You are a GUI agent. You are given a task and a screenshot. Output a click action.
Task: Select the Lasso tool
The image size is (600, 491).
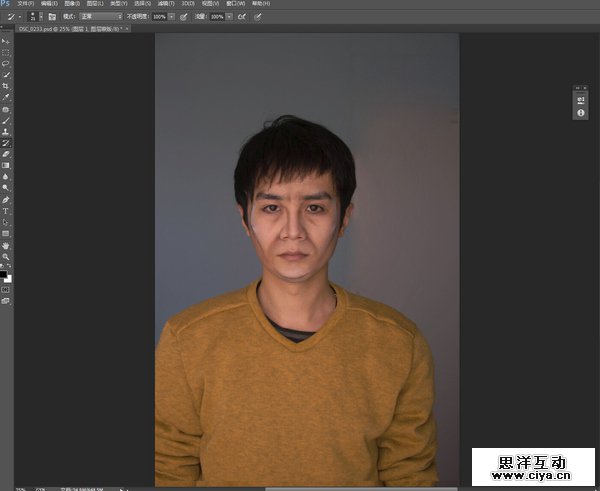(5, 64)
